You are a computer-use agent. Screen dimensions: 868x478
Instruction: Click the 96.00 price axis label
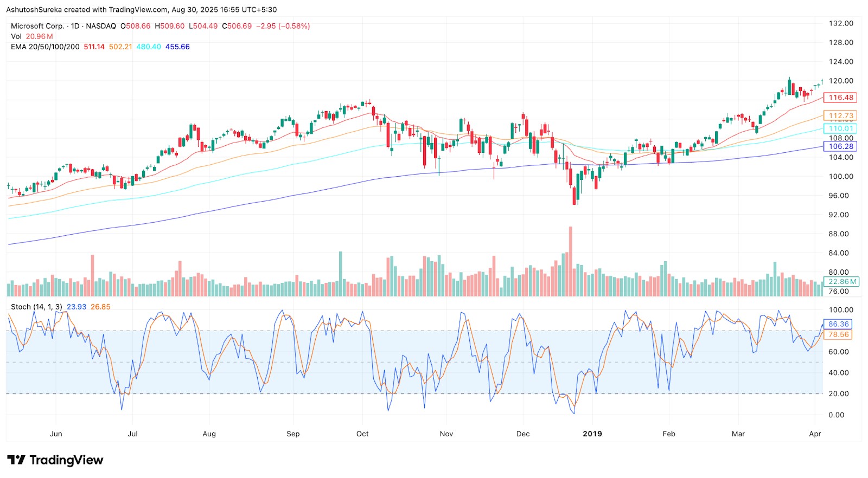tap(839, 196)
